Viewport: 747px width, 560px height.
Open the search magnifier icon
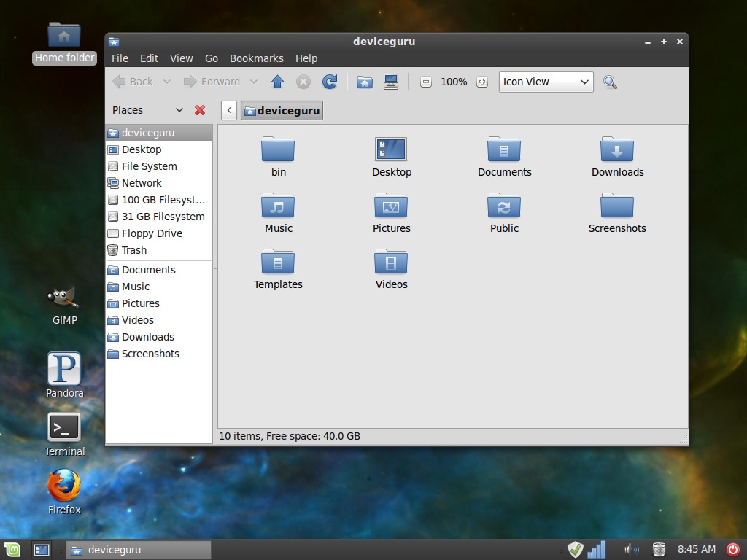tap(611, 82)
